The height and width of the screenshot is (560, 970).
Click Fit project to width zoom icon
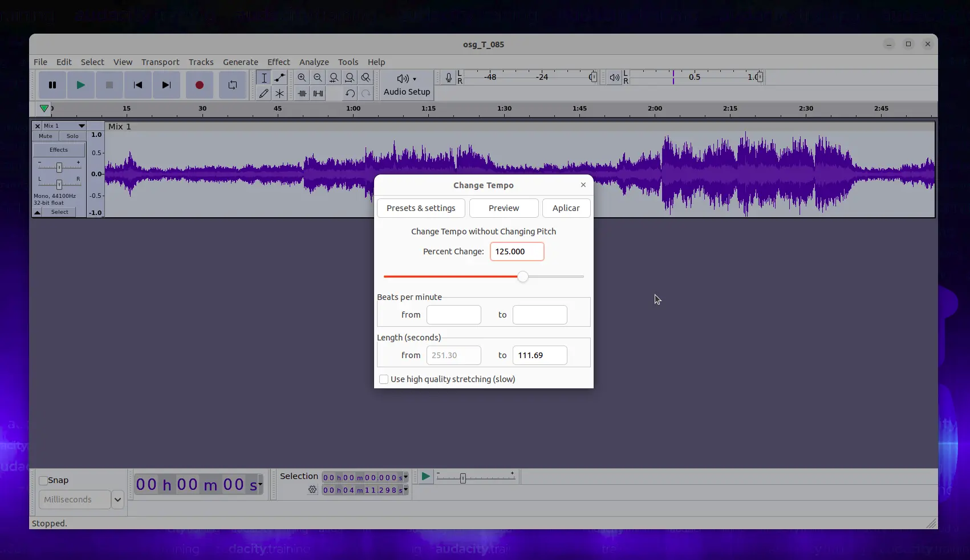pyautogui.click(x=350, y=78)
